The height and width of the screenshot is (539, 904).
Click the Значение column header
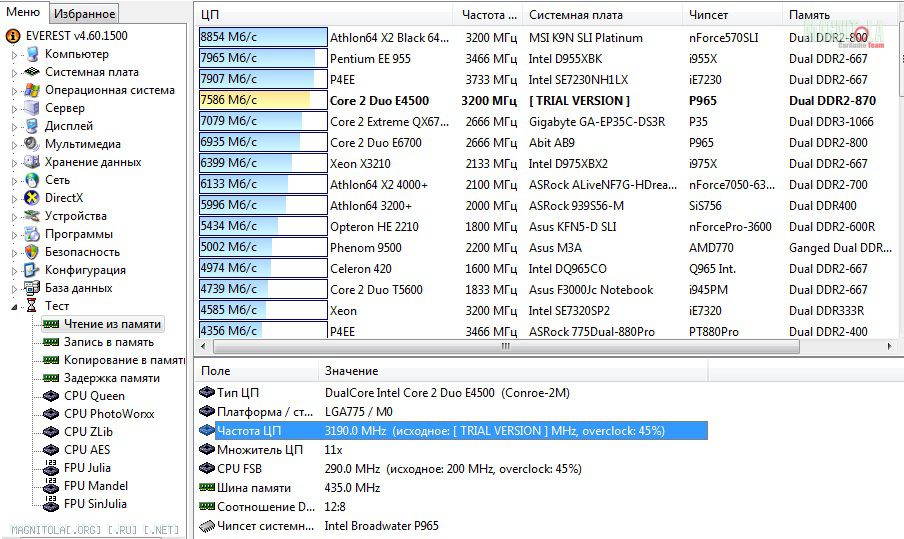click(513, 371)
